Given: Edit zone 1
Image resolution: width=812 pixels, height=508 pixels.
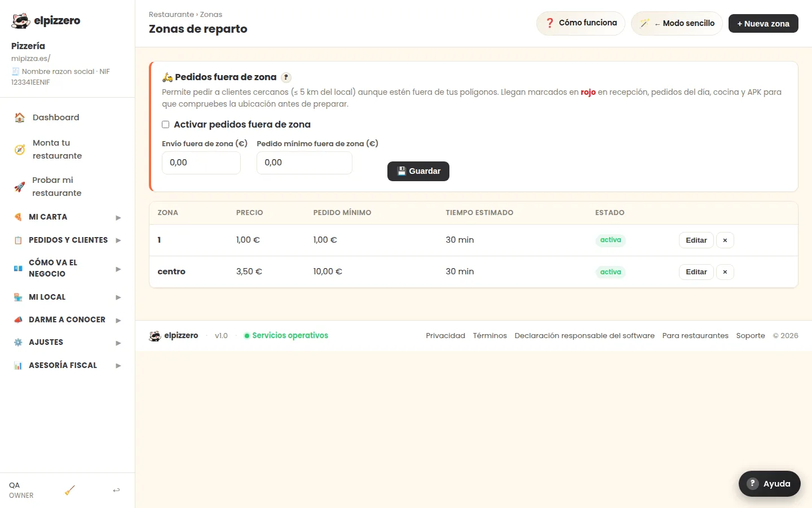Looking at the screenshot, I should click(x=696, y=240).
